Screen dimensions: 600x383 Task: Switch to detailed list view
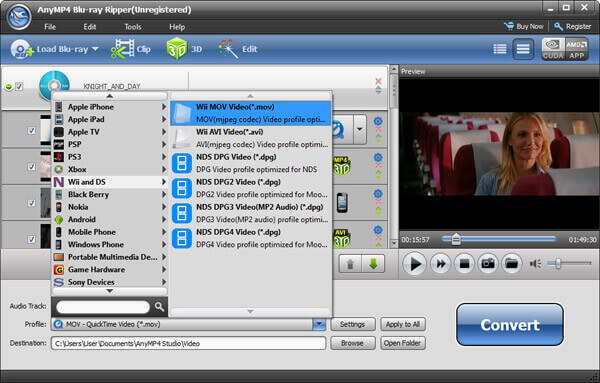pyautogui.click(x=500, y=49)
